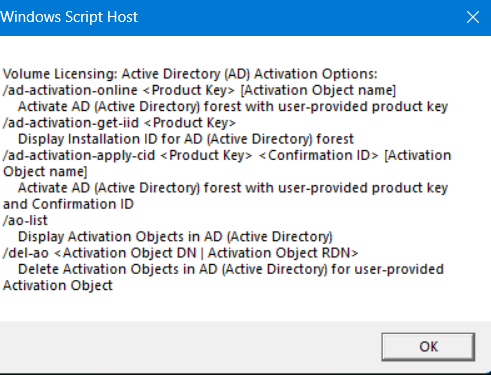Click the Windows Script Host title text

click(69, 17)
